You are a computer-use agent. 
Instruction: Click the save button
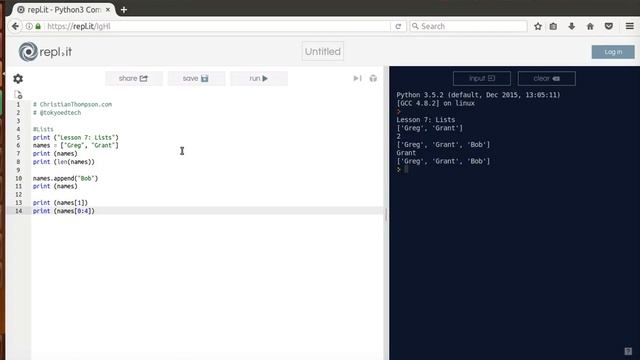(196, 78)
